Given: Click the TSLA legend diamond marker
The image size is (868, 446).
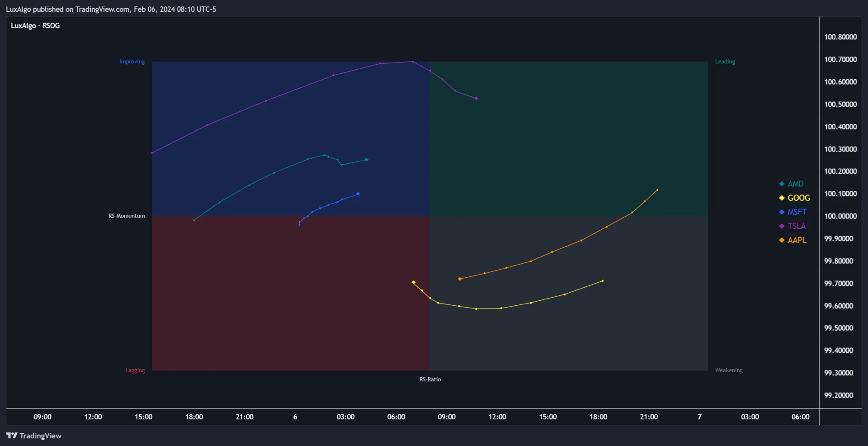Looking at the screenshot, I should pos(782,226).
